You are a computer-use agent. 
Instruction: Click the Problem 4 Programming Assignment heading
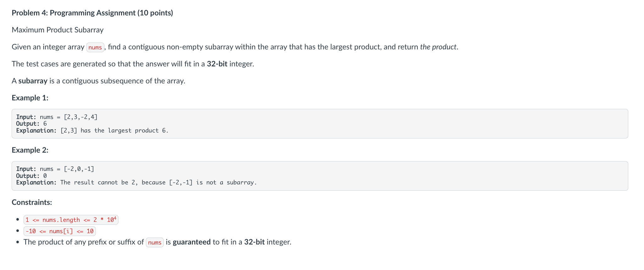[92, 13]
